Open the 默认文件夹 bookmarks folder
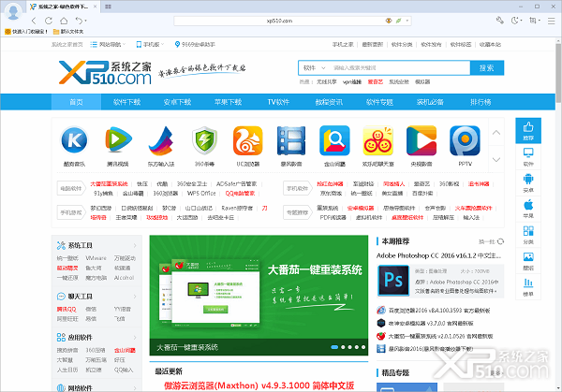The height and width of the screenshot is (392, 562). pyautogui.click(x=68, y=32)
